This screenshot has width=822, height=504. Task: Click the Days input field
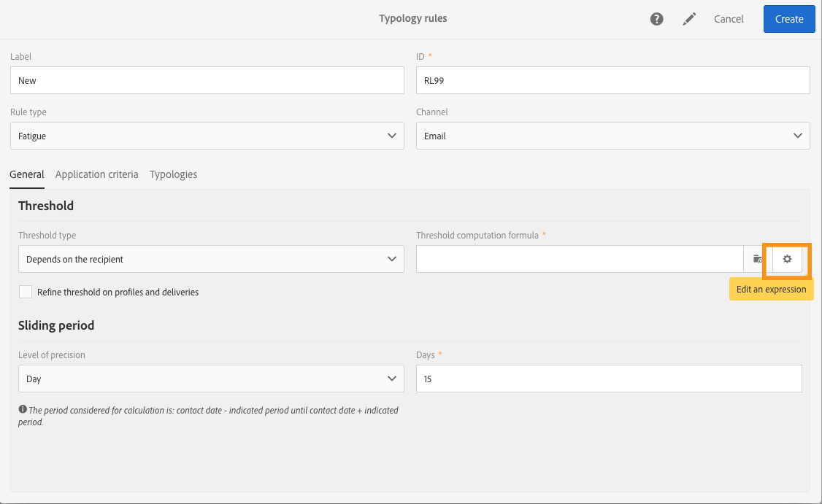point(609,379)
